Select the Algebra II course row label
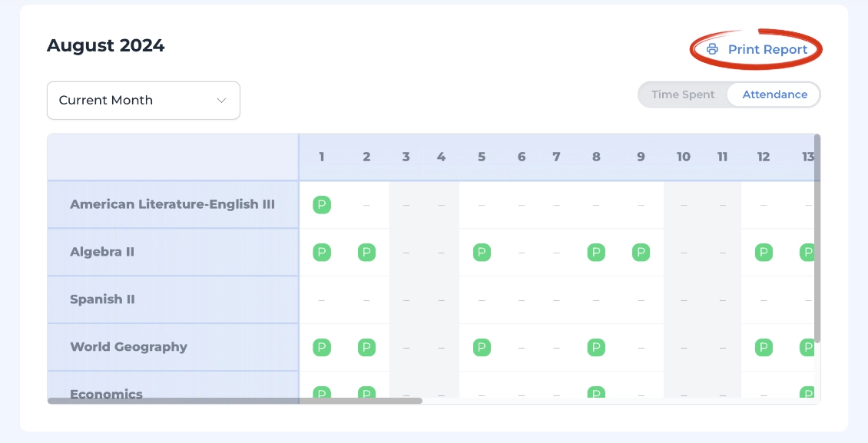 [x=102, y=252]
